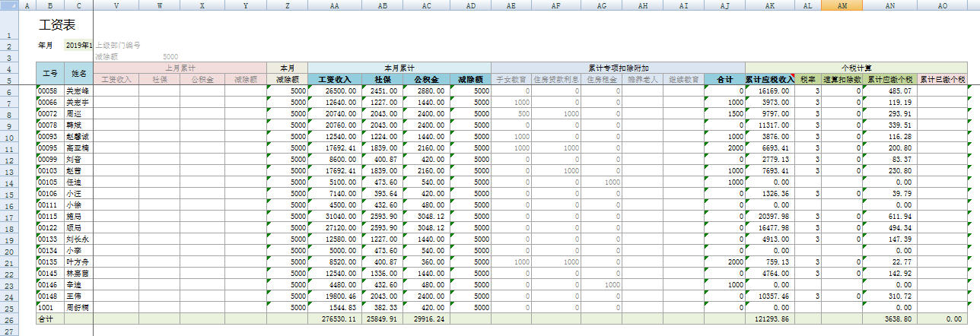The height and width of the screenshot is (336, 980).
Task: Click the 工号 header cell
Action: click(x=50, y=73)
